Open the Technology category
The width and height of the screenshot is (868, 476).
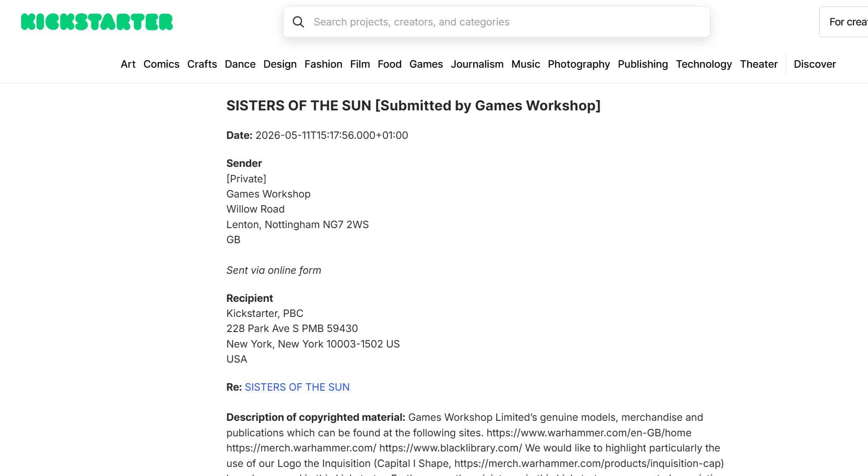point(704,64)
